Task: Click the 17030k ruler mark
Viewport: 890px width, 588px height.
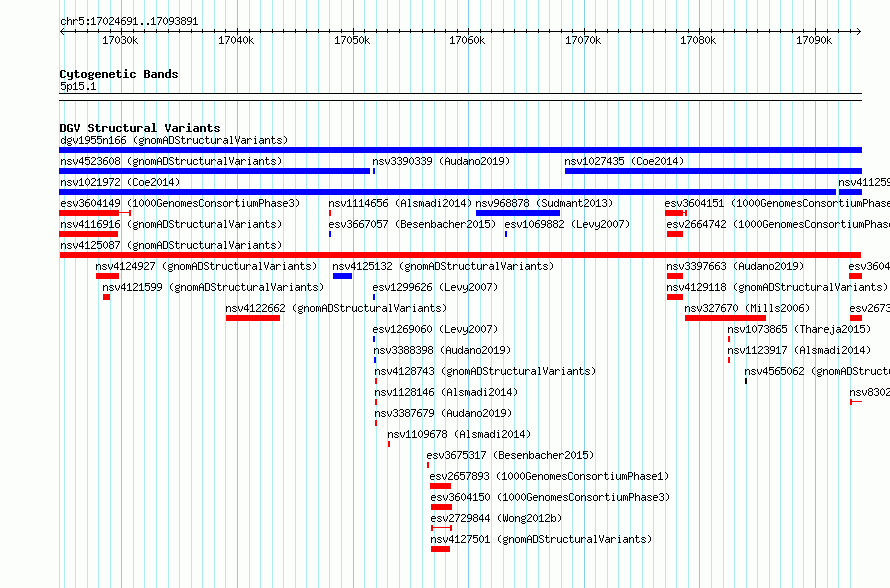Action: point(120,40)
